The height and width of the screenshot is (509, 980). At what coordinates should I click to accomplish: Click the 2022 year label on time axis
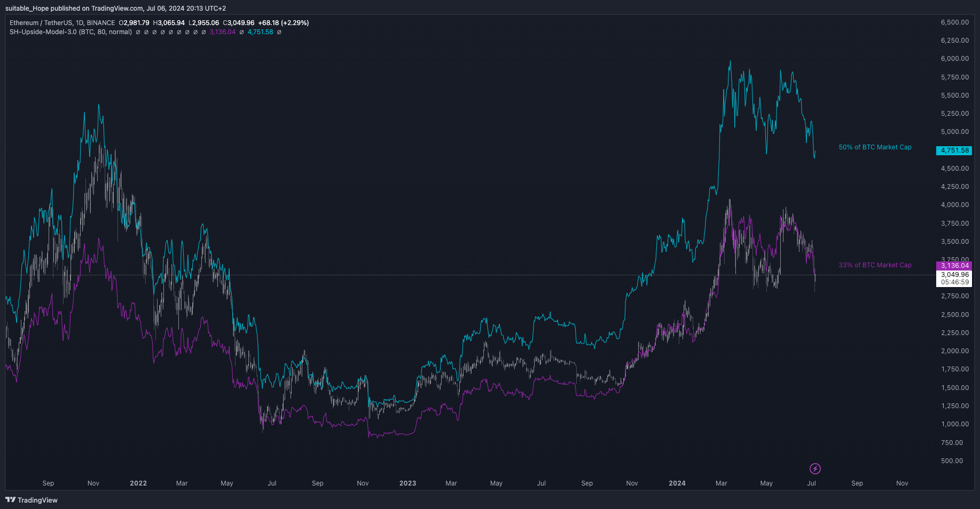(138, 483)
